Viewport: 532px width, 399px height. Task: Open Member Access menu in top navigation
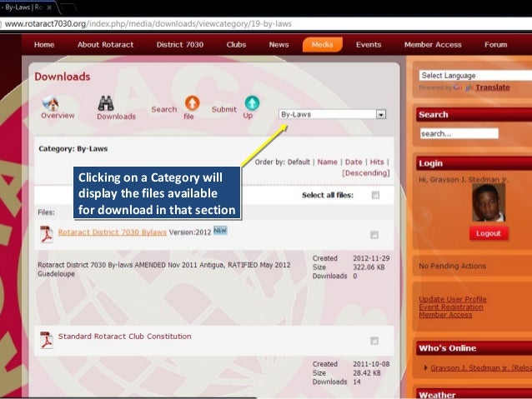[433, 45]
